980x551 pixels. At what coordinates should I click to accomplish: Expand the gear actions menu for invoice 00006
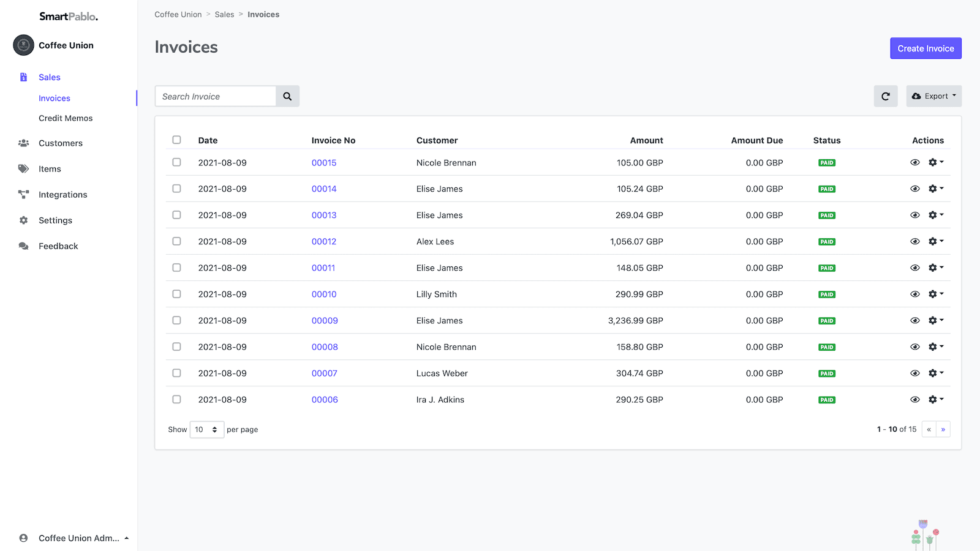click(936, 399)
